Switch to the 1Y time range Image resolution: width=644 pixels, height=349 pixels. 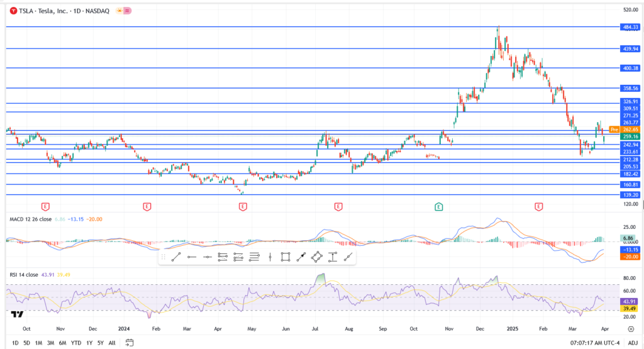click(89, 343)
